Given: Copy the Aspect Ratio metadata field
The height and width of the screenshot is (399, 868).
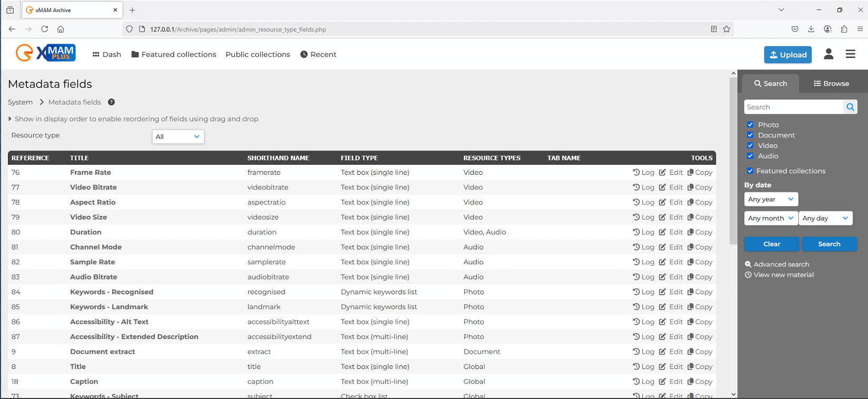Looking at the screenshot, I should coord(700,202).
